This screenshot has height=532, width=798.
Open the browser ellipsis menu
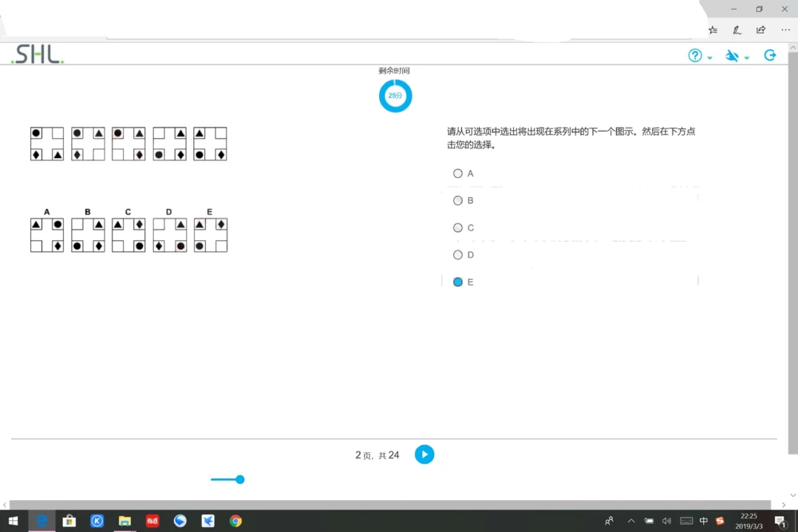click(784, 30)
